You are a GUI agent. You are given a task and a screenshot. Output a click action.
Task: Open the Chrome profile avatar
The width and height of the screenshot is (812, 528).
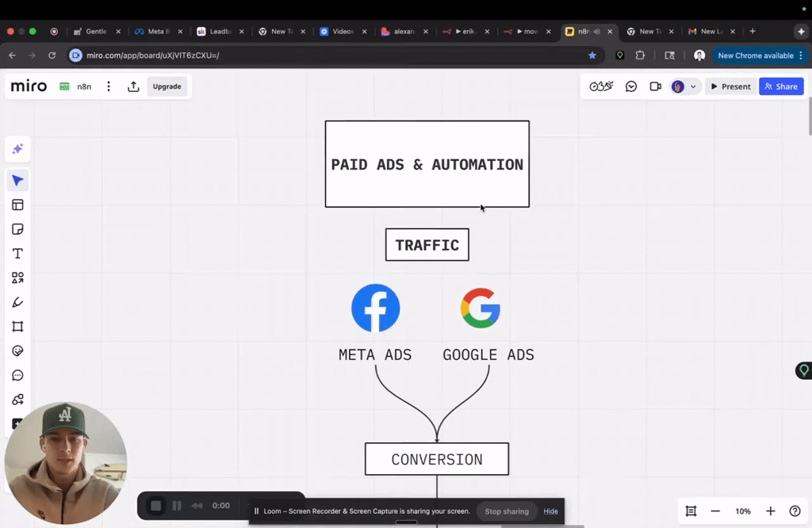(699, 55)
